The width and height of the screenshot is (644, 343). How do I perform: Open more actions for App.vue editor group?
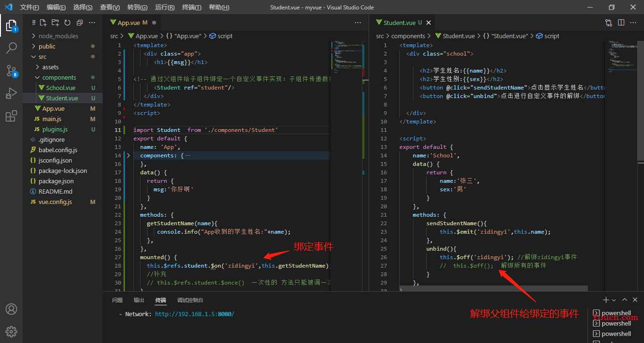point(358,23)
